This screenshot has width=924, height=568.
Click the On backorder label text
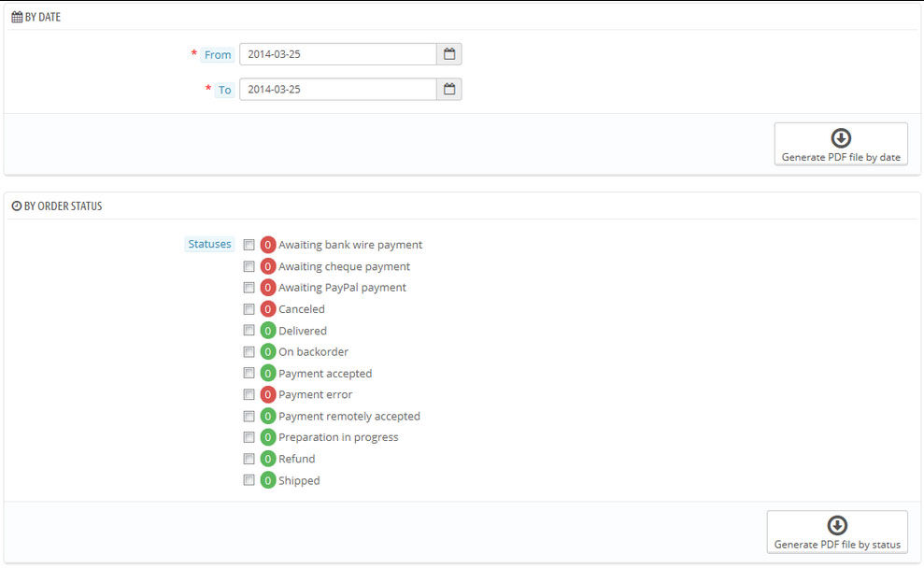click(x=314, y=352)
